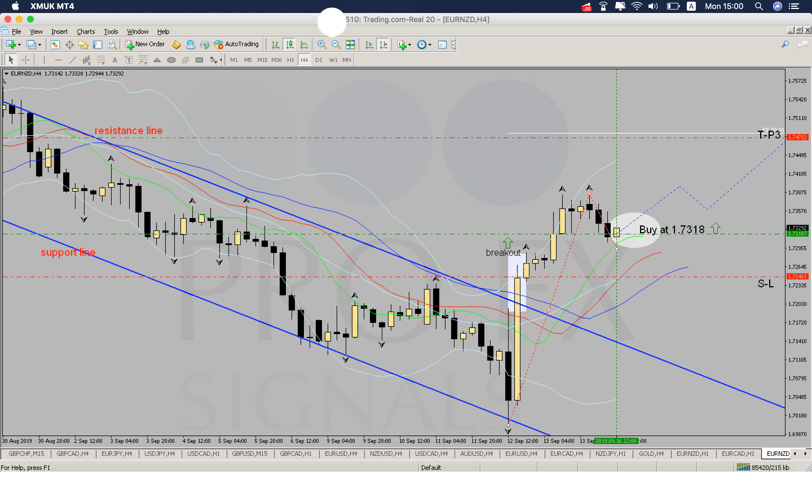Click the Zoom Out magnifier icon

(x=336, y=44)
